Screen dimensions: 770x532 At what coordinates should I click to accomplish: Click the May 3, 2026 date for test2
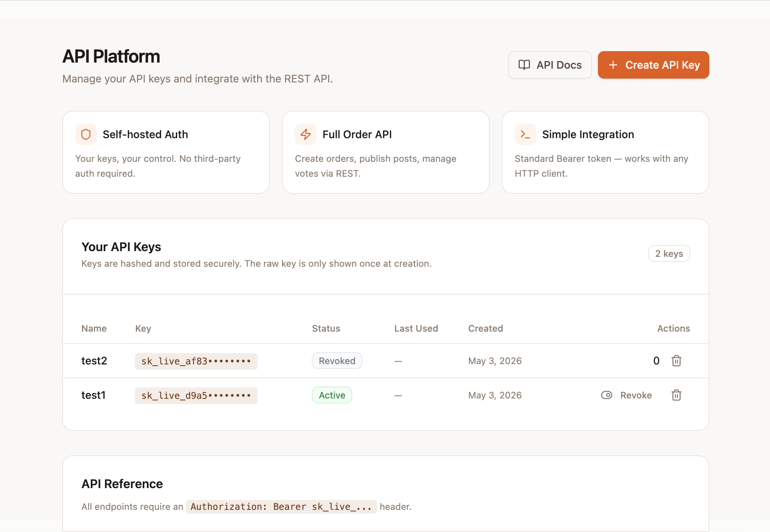click(495, 361)
